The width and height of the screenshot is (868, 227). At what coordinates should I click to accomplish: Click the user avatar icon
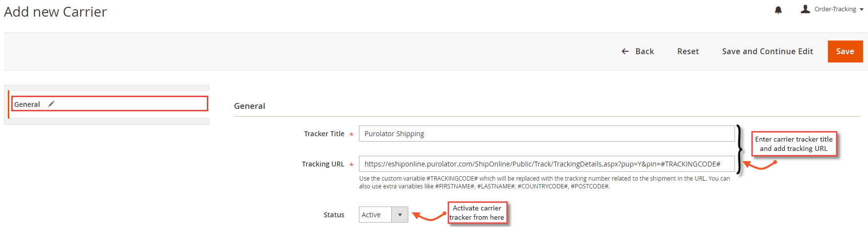805,9
